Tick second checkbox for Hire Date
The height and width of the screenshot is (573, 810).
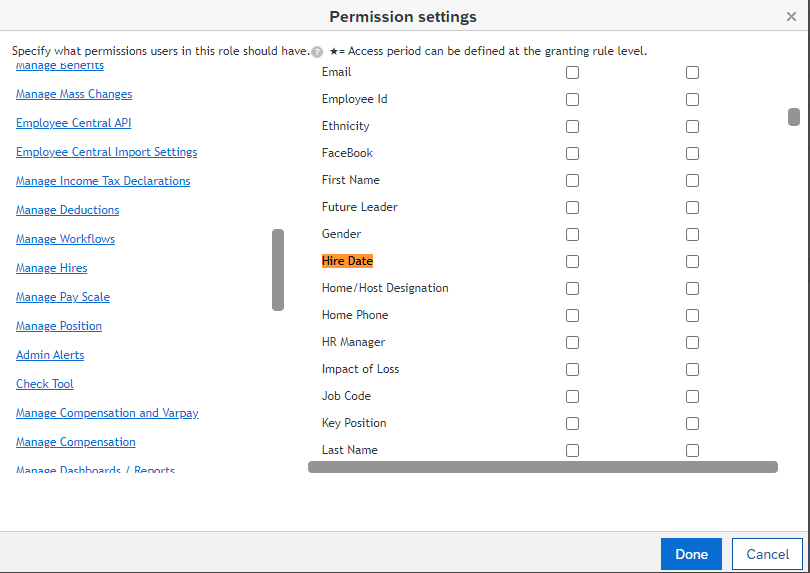[x=692, y=261]
